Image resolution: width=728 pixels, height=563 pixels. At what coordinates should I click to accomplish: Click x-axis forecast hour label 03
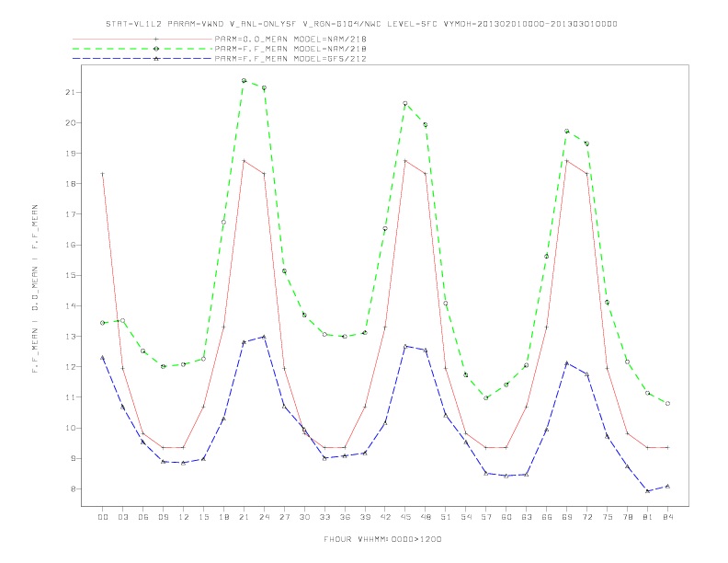click(x=122, y=517)
